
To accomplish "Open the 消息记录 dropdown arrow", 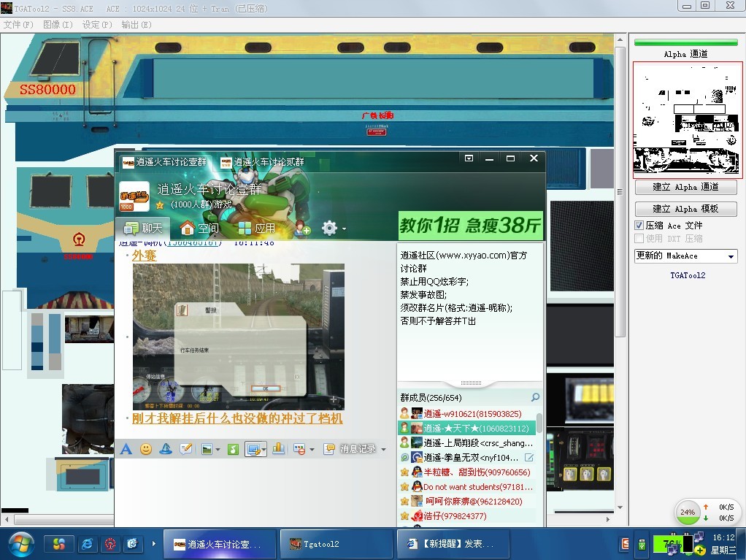I will (384, 449).
